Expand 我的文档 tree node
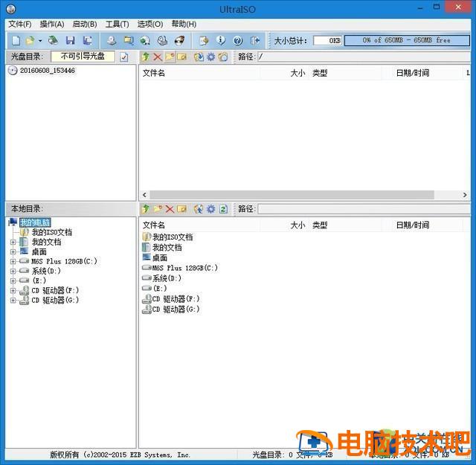 (x=13, y=242)
